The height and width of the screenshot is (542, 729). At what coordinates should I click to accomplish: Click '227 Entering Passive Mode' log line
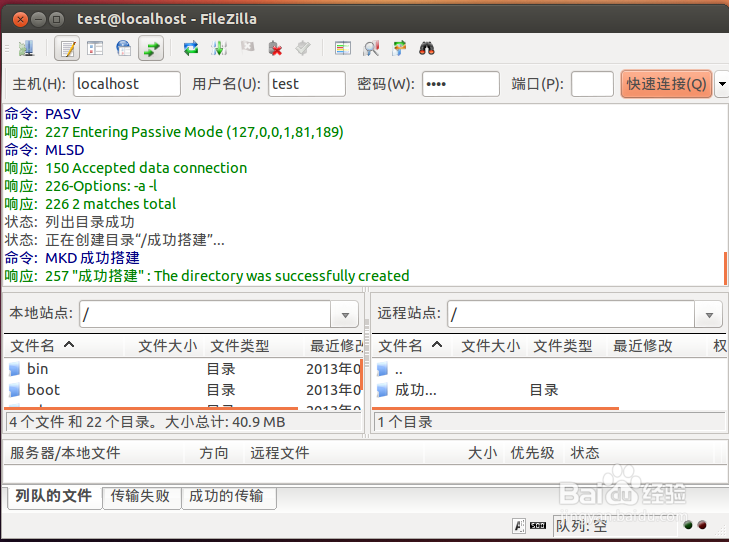174,132
